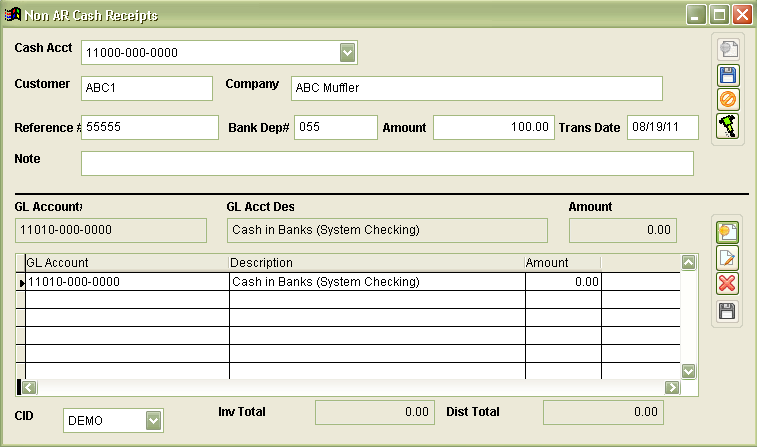Click the Description column header
The width and height of the screenshot is (757, 447).
(376, 263)
